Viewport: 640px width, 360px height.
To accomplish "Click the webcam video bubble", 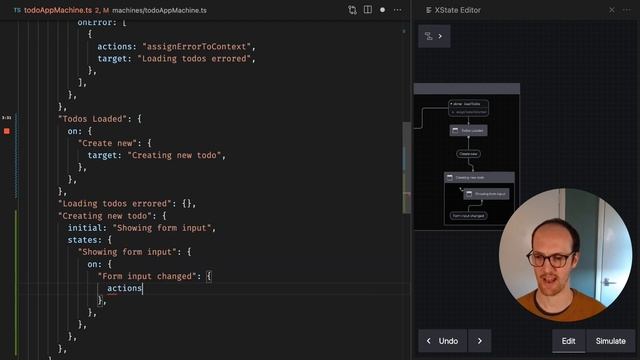I will (x=566, y=255).
